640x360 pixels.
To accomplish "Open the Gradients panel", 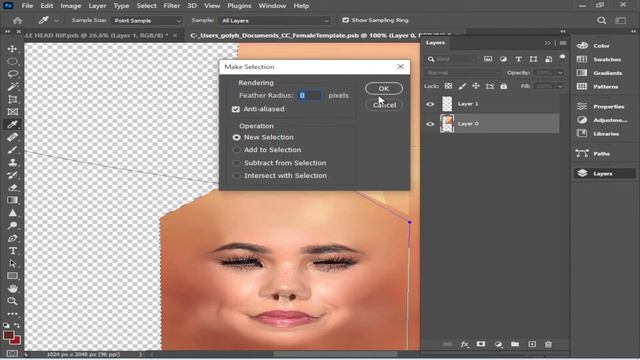I will [x=608, y=73].
